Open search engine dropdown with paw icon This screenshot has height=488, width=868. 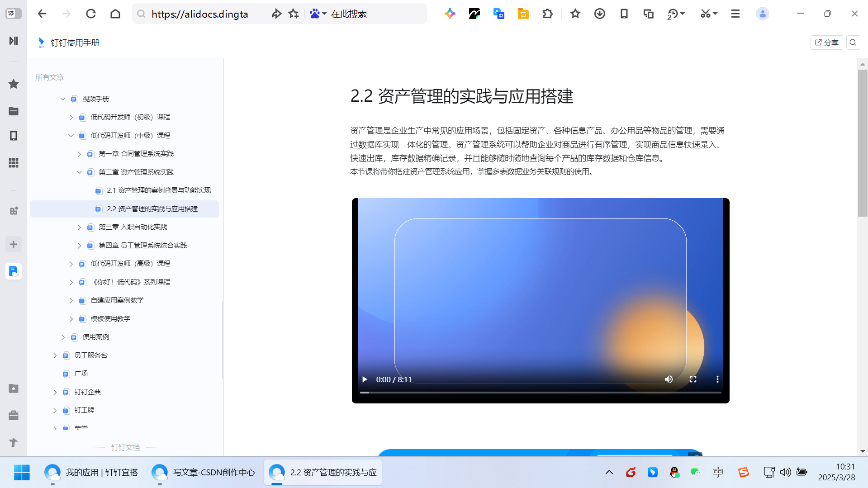pyautogui.click(x=318, y=14)
